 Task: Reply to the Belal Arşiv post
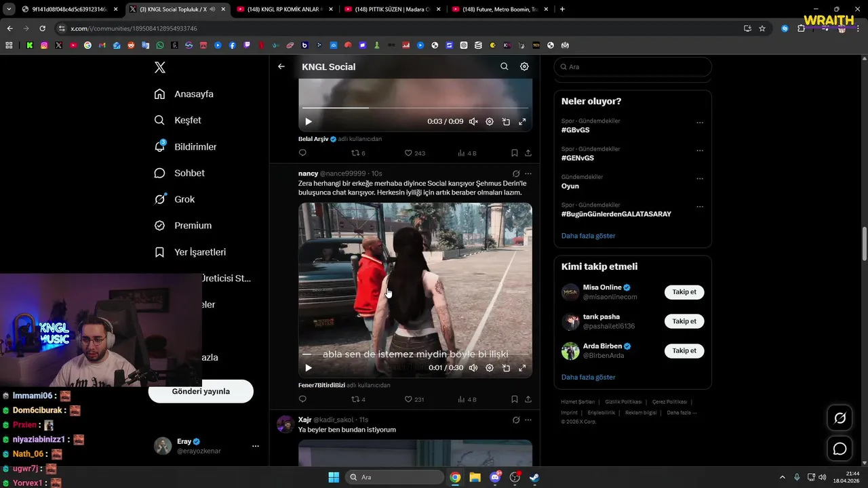[x=302, y=153]
